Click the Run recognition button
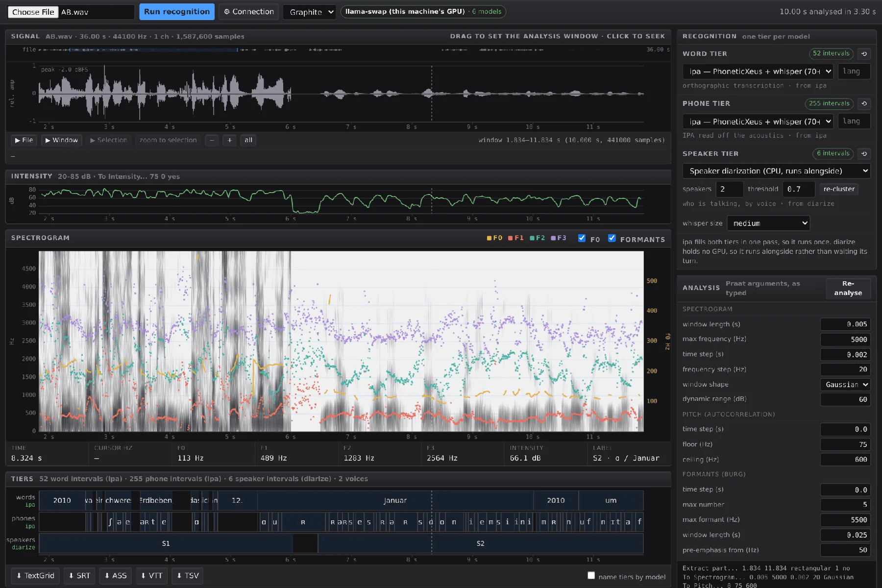Viewport: 882px width, 588px height. coord(177,12)
